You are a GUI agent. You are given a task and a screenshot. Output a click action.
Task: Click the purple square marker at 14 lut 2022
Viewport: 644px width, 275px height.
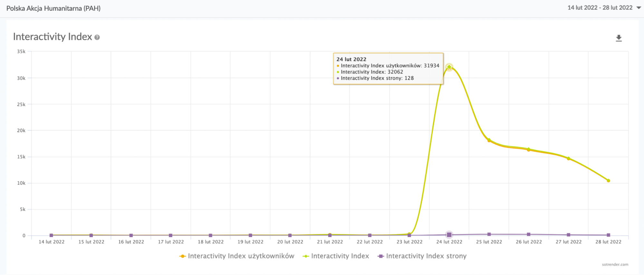click(51, 235)
